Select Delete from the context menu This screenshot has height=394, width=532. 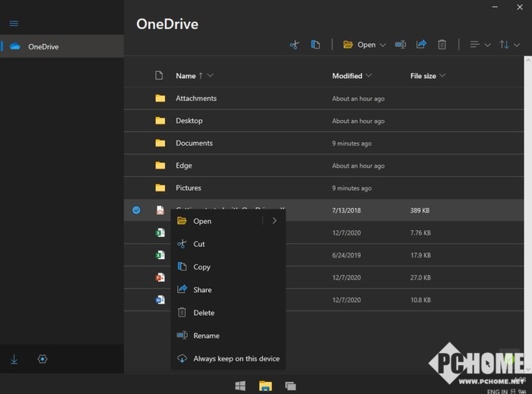[x=204, y=313]
